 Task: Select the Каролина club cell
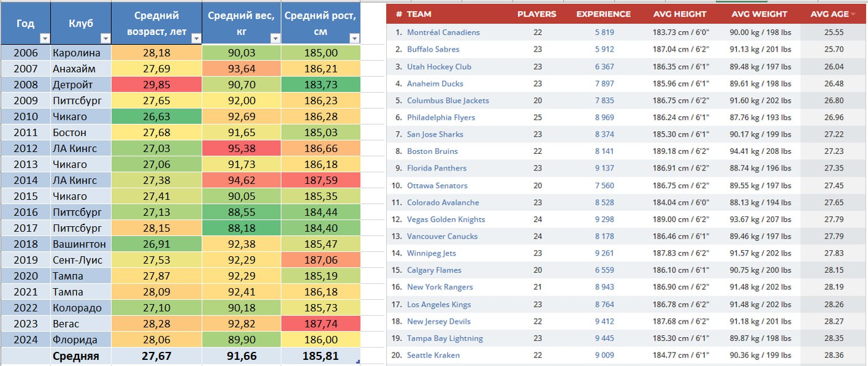81,53
